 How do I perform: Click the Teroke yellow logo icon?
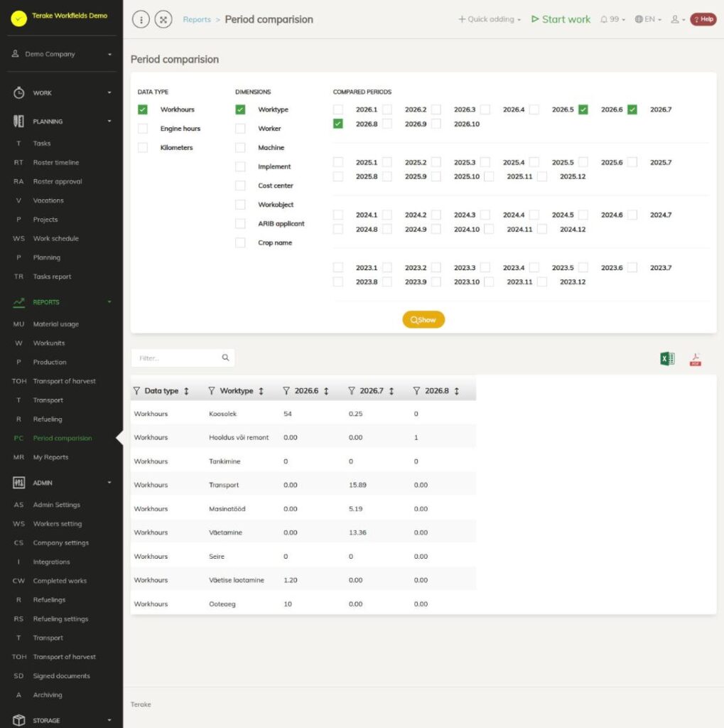19,18
